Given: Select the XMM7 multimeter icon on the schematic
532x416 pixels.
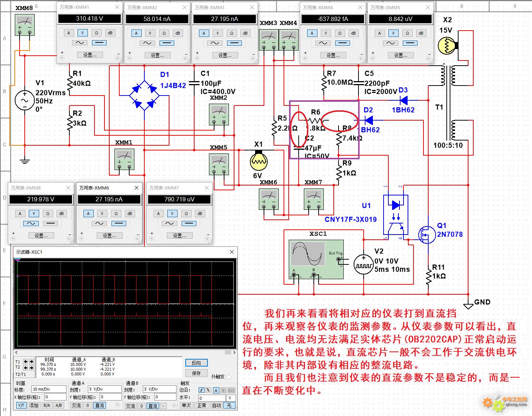Looking at the screenshot, I should tap(313, 199).
